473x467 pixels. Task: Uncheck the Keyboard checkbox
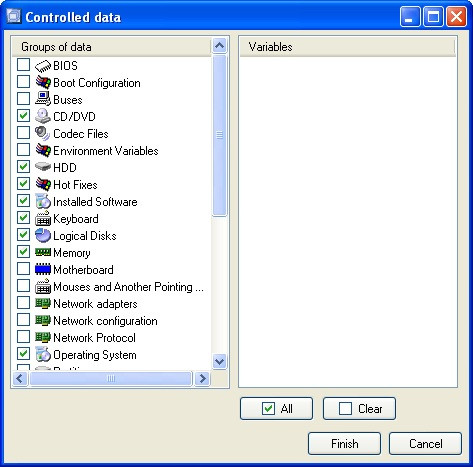[23, 218]
